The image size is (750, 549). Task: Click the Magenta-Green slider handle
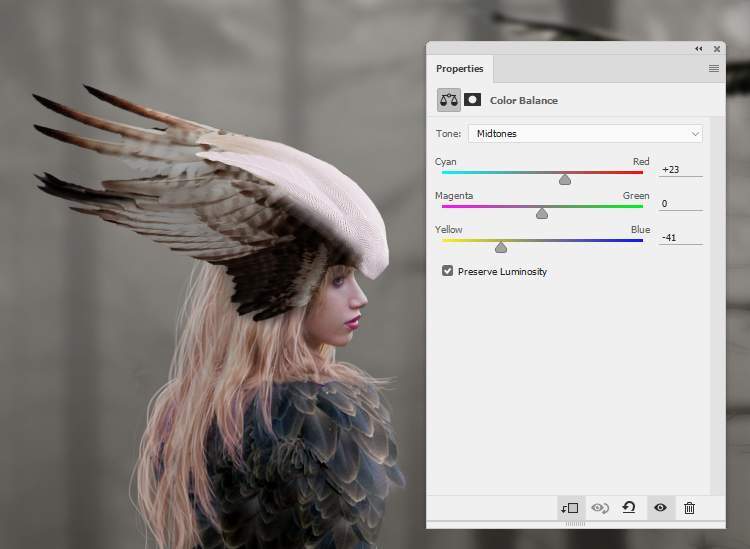pyautogui.click(x=542, y=213)
